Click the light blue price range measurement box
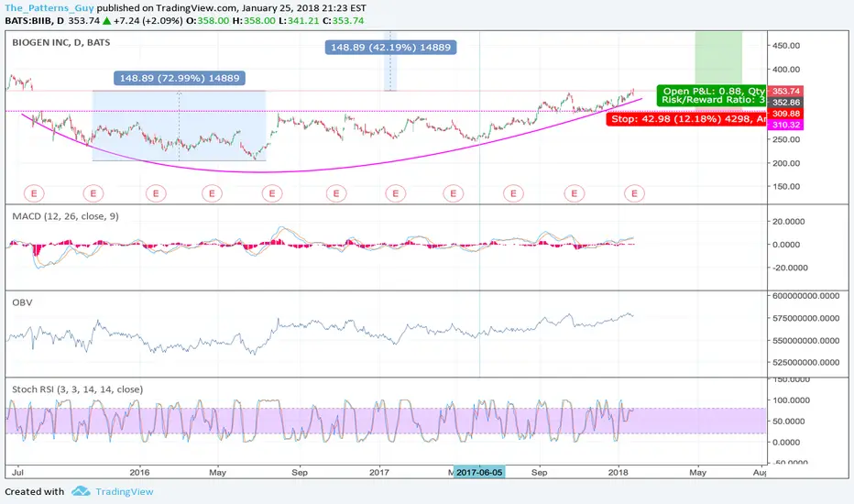 180,126
